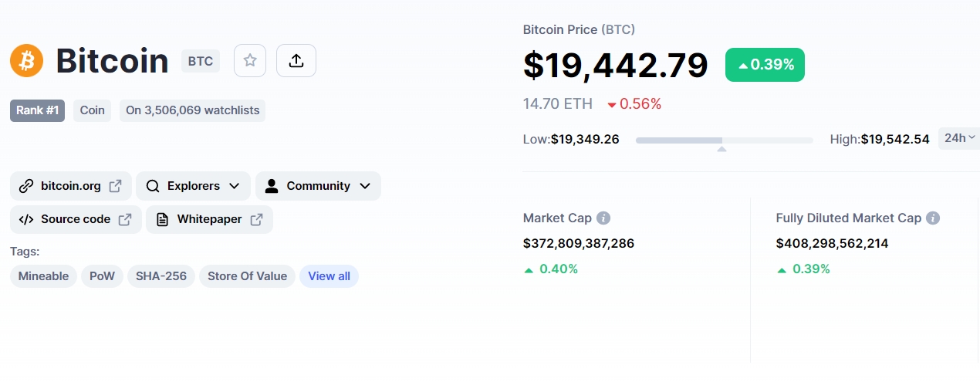The width and height of the screenshot is (980, 382).
Task: Expand the Community dropdown chevron
Action: [x=365, y=186]
